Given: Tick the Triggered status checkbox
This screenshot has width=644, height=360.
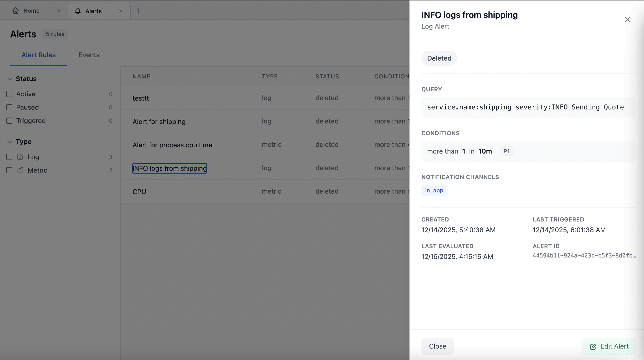Looking at the screenshot, I should pyautogui.click(x=9, y=121).
